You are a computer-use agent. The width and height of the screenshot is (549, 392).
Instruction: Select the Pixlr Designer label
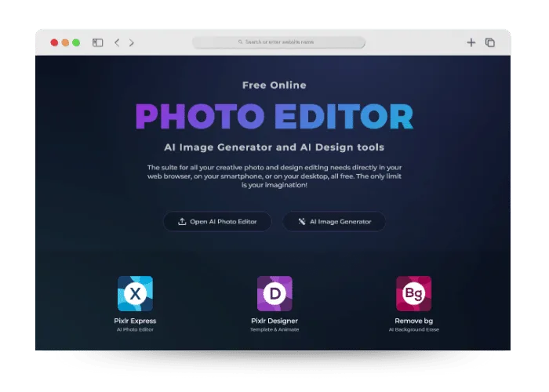(274, 321)
